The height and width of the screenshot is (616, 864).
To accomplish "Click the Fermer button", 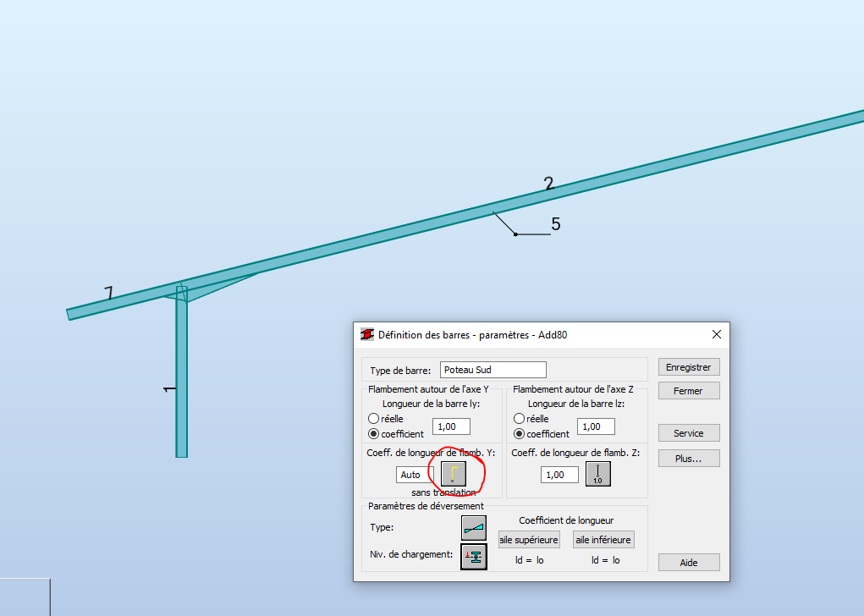I will tap(688, 390).
